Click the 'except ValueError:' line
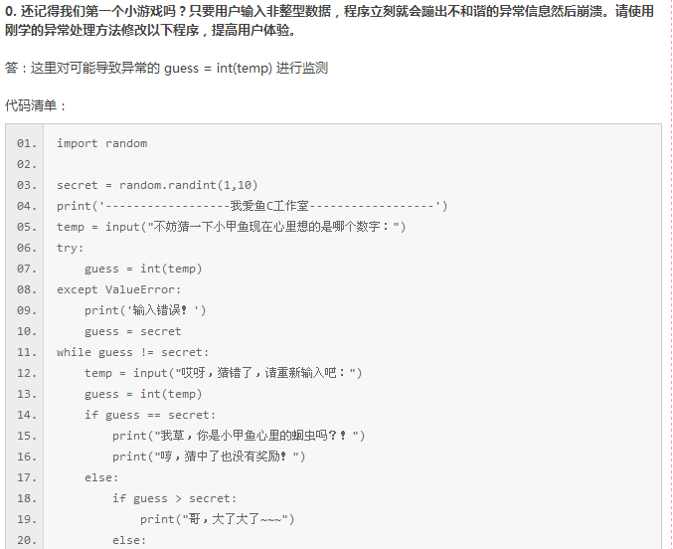 119,290
